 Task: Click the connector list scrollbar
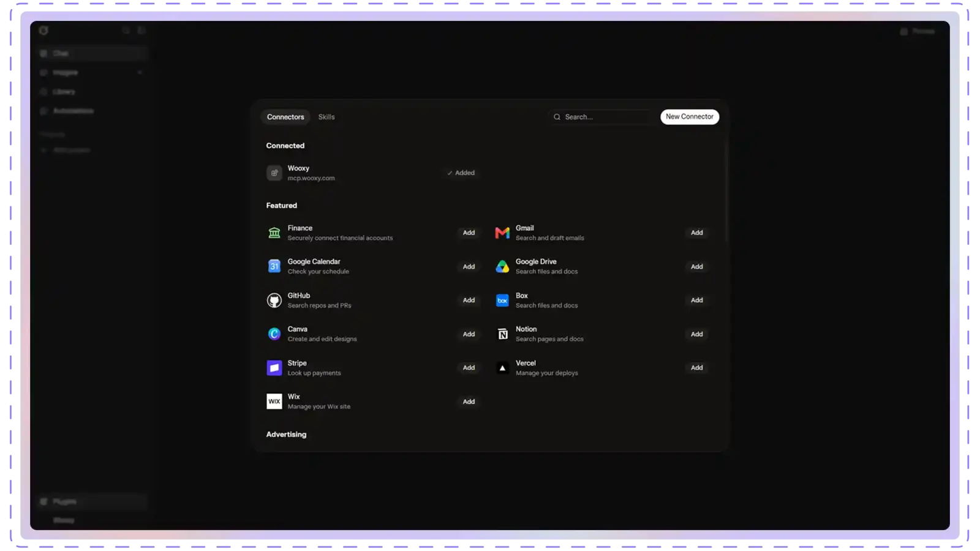coord(726,190)
